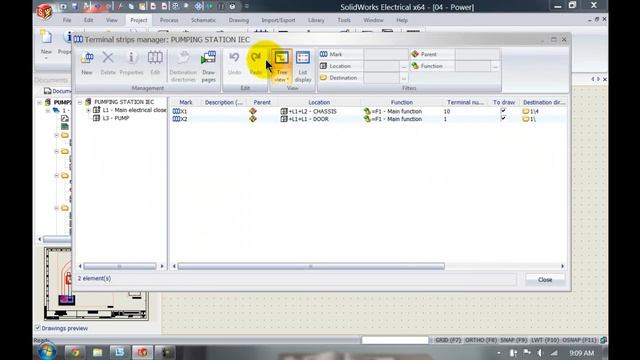Select terminal strip X1 row

(369, 111)
